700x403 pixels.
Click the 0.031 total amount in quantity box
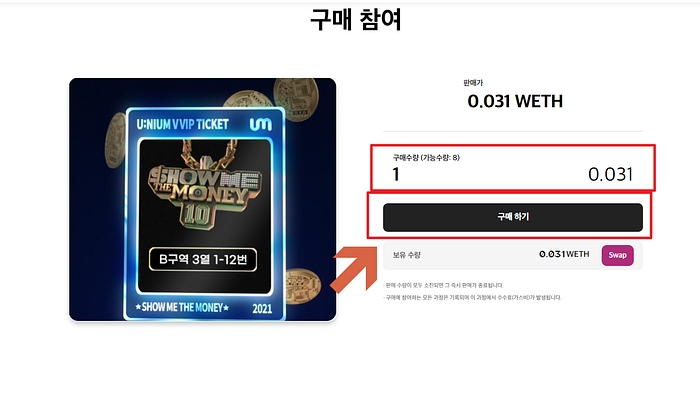tap(610, 174)
